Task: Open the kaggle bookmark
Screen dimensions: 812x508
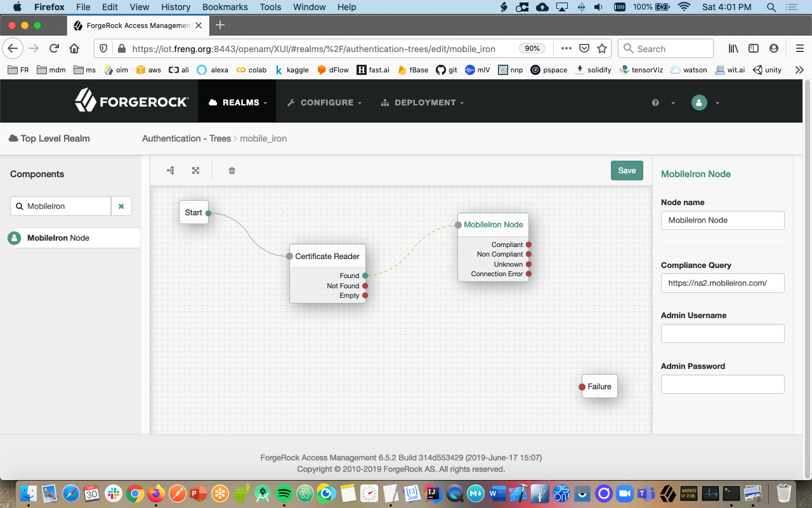Action: point(291,70)
